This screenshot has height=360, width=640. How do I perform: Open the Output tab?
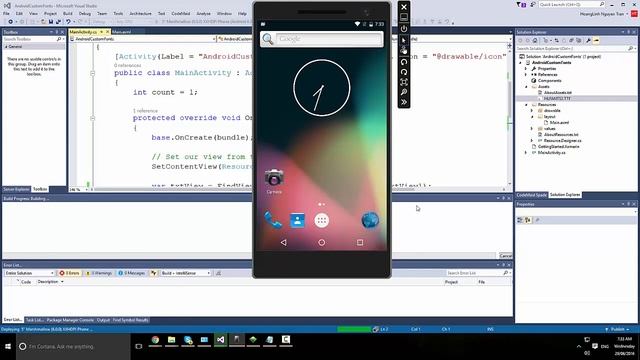[x=103, y=320]
